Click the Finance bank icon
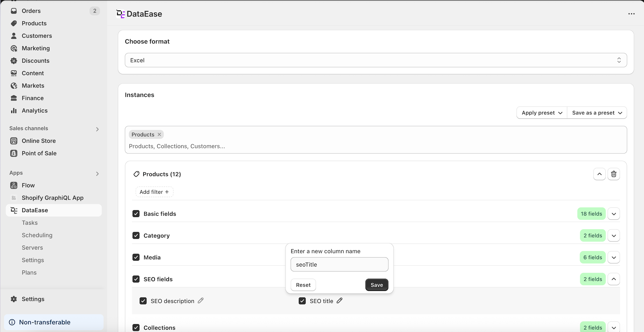 [x=14, y=98]
